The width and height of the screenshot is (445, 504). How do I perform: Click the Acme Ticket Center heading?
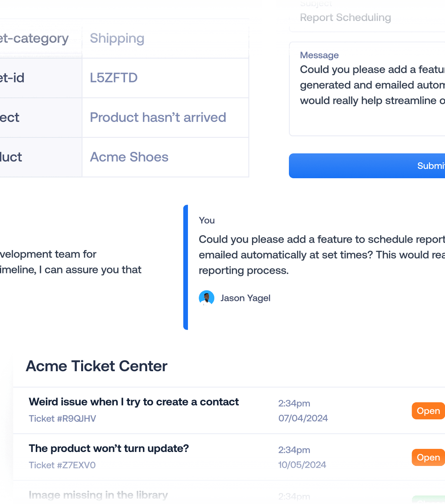97,366
